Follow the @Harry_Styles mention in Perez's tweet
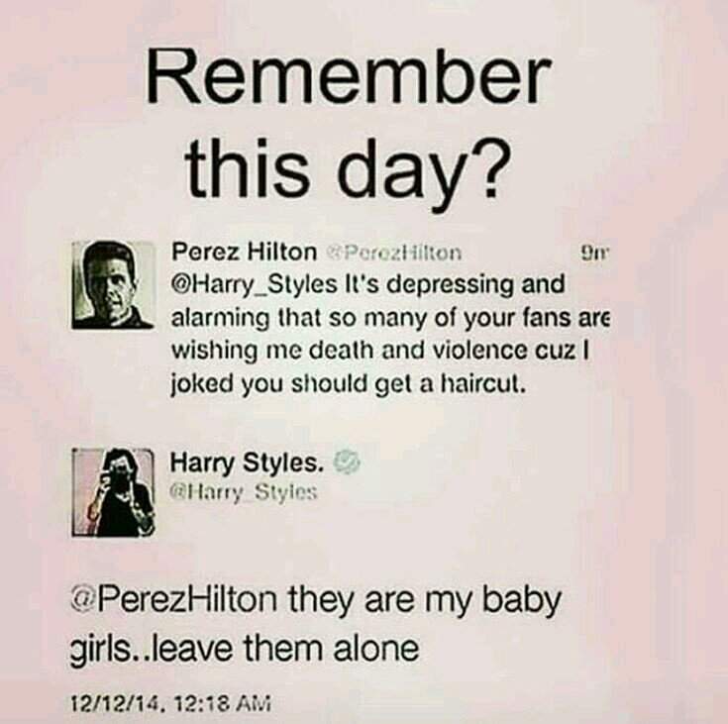This screenshot has width=728, height=724. point(255,284)
